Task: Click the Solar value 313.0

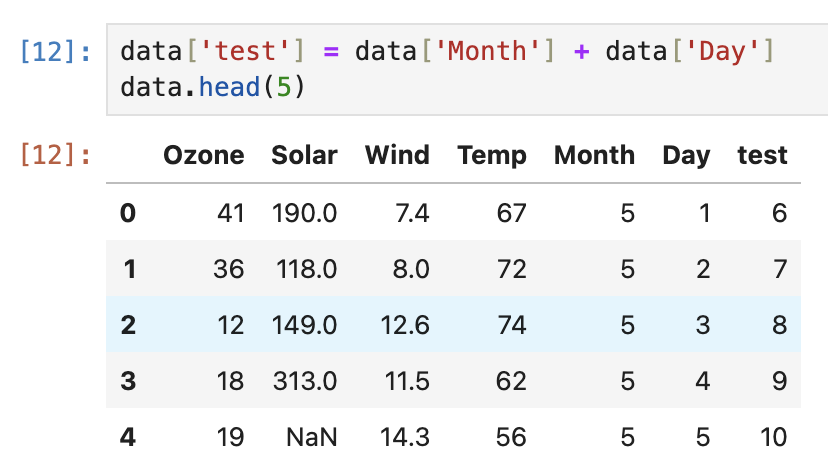Action: point(305,381)
